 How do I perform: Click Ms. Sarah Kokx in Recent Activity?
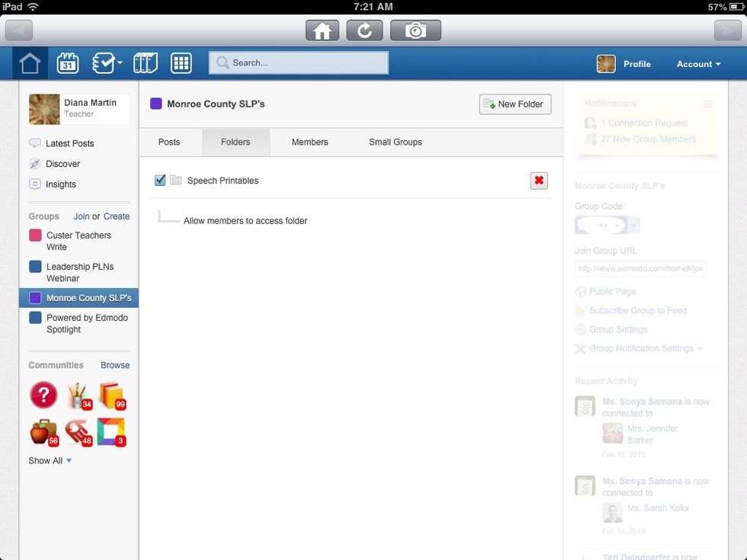tap(658, 508)
